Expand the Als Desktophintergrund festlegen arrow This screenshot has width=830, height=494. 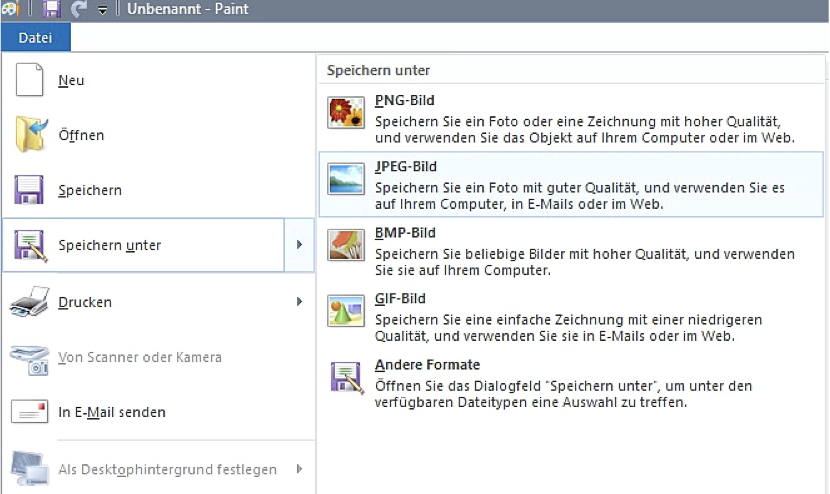coord(300,469)
